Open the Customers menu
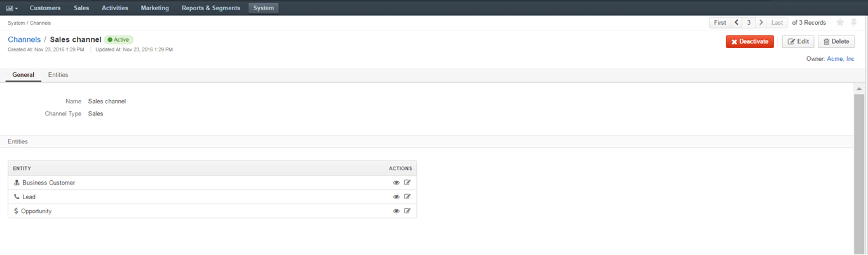 point(45,8)
